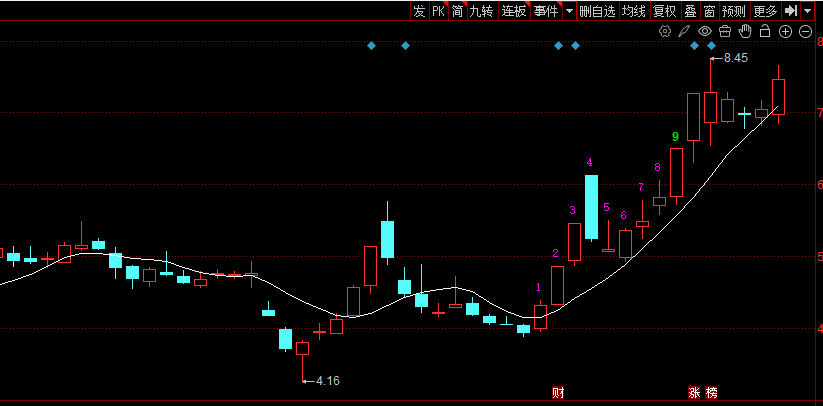Click the magenta number 6 marker

624,215
